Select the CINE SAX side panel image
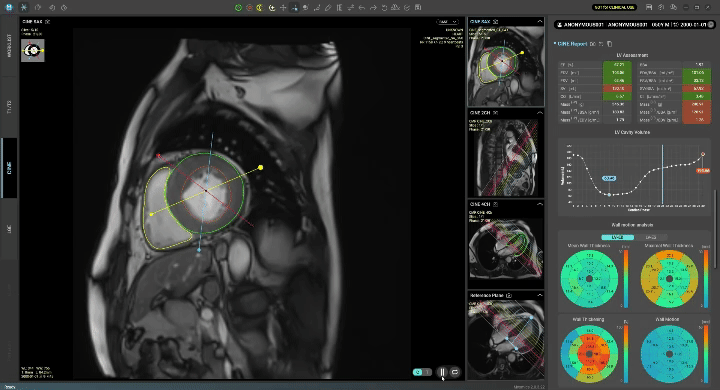720x390 pixels. [x=506, y=66]
